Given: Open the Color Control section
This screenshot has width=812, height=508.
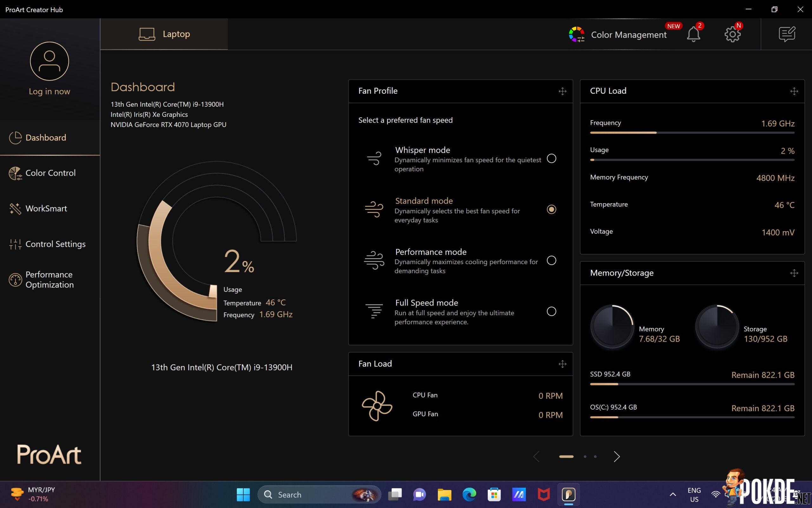Looking at the screenshot, I should (50, 173).
